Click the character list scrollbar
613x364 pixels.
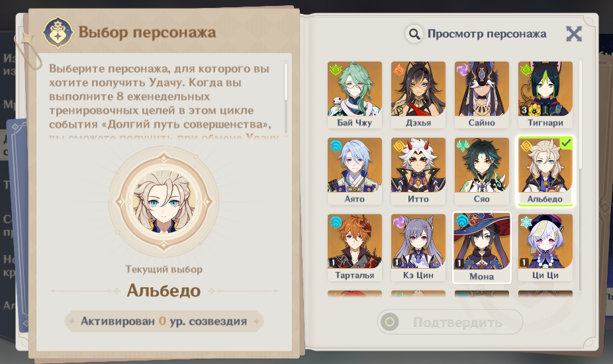[580, 114]
